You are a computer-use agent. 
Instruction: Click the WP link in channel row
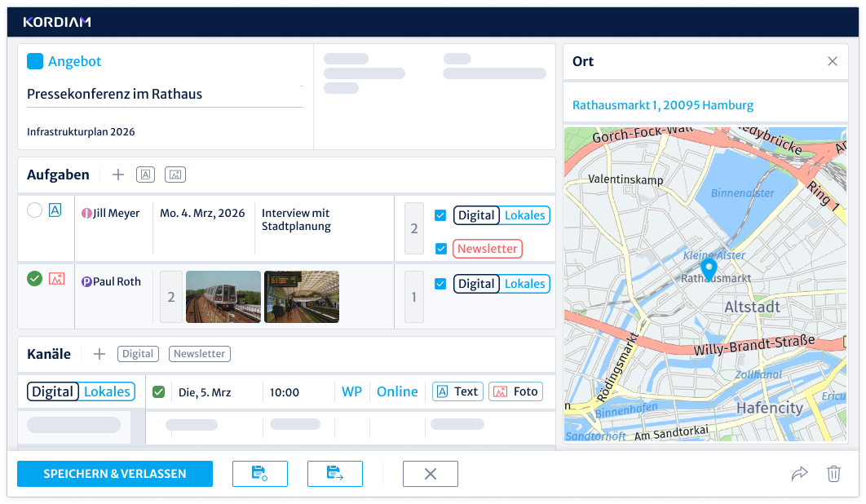[351, 391]
